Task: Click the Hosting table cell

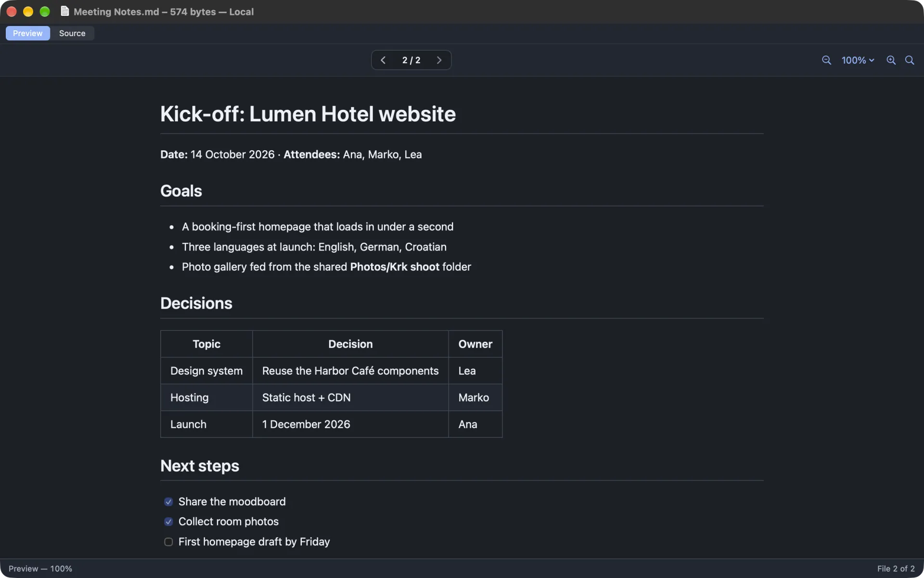Action: click(x=206, y=397)
